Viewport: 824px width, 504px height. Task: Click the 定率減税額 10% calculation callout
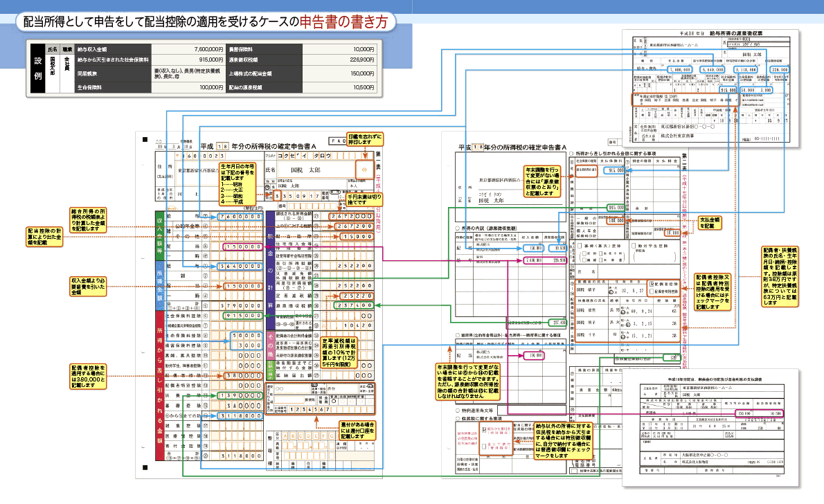(x=339, y=353)
